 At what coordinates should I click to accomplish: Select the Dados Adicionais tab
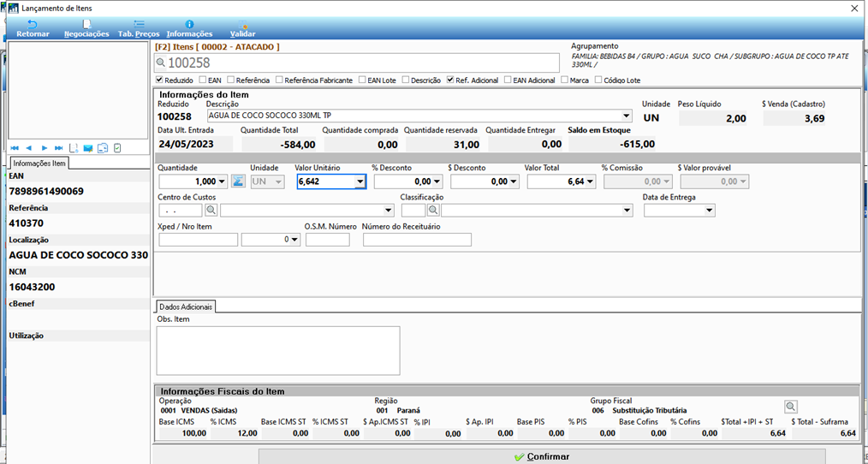[185, 306]
